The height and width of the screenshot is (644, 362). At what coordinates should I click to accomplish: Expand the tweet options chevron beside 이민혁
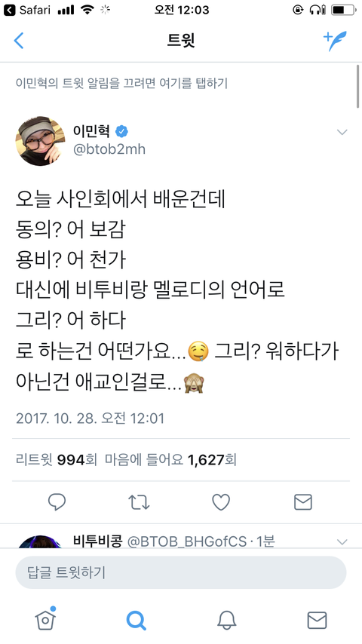click(x=342, y=132)
